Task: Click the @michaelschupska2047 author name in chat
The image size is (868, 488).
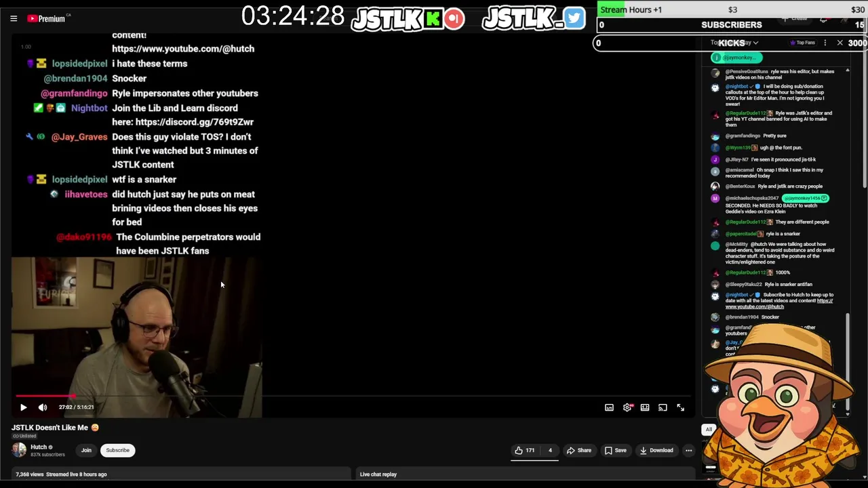Action: 751,198
